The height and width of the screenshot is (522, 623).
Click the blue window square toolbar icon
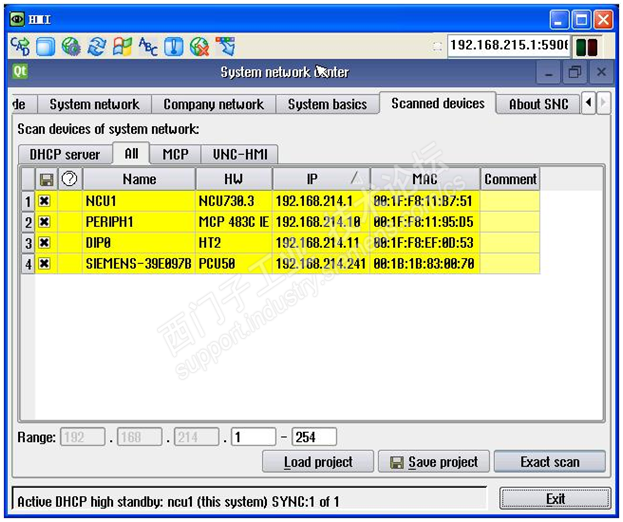45,46
